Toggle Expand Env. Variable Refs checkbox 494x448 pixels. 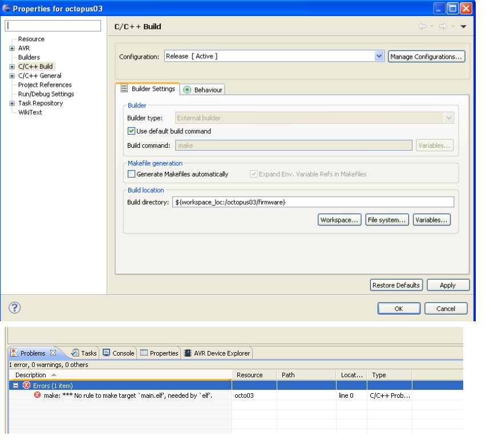click(x=254, y=174)
